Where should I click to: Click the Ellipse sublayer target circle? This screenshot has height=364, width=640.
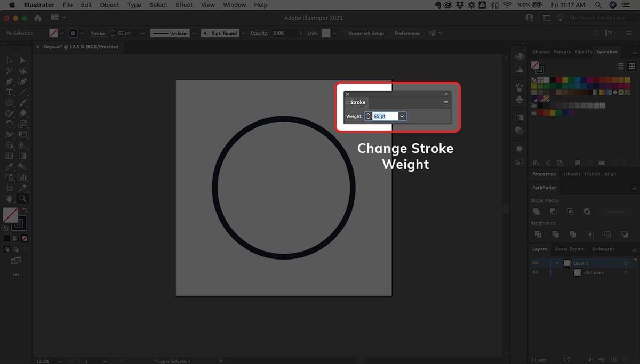click(x=626, y=272)
